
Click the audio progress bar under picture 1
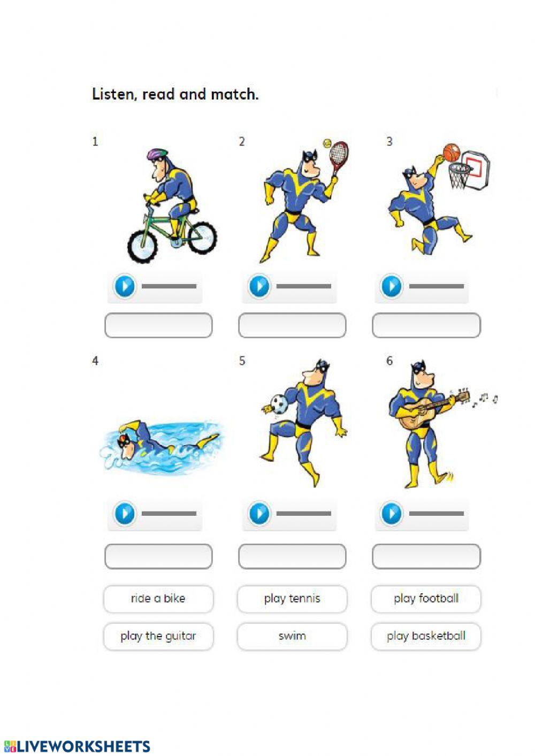[169, 286]
